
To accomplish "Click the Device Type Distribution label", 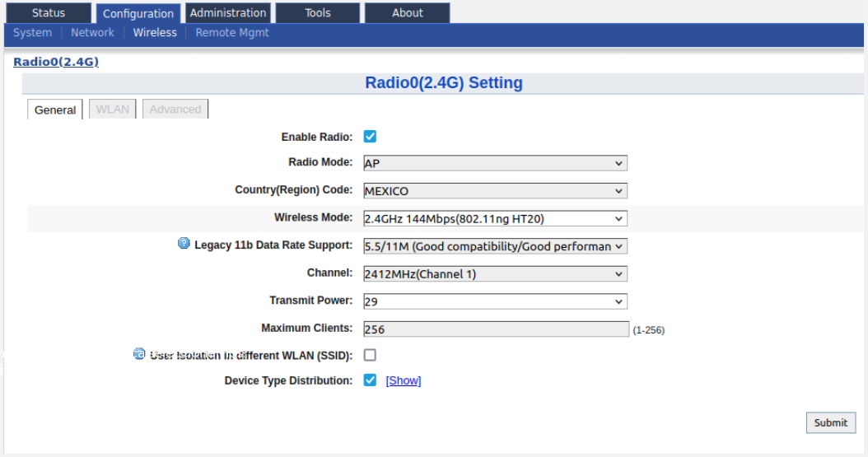I will coord(288,380).
